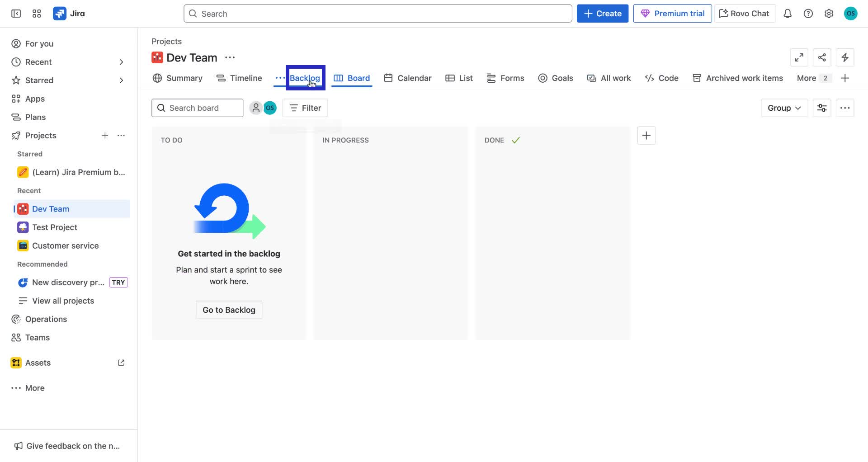Share the board via share icon
Viewport: 868px width, 462px height.
pyautogui.click(x=822, y=57)
